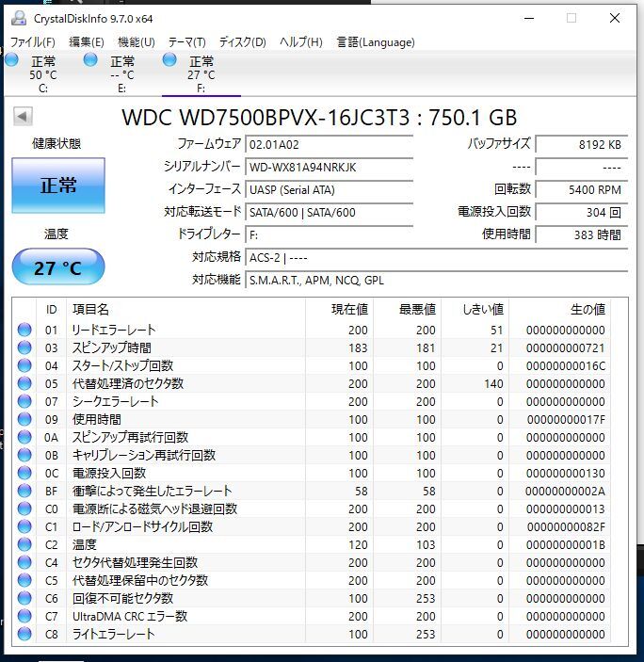
Task: Click the health status icon above C:
Action: 11,60
